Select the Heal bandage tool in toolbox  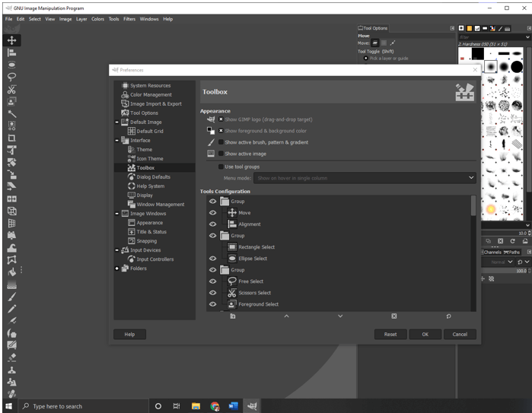[x=12, y=394]
